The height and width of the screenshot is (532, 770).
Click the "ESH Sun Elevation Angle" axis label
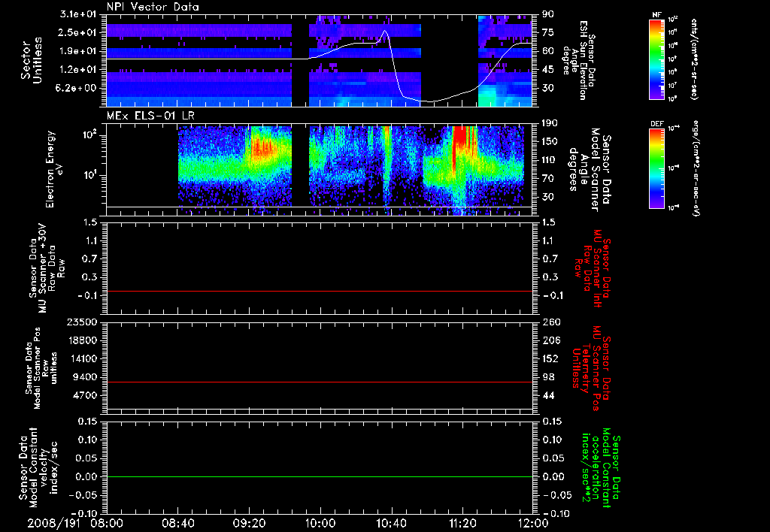click(579, 60)
